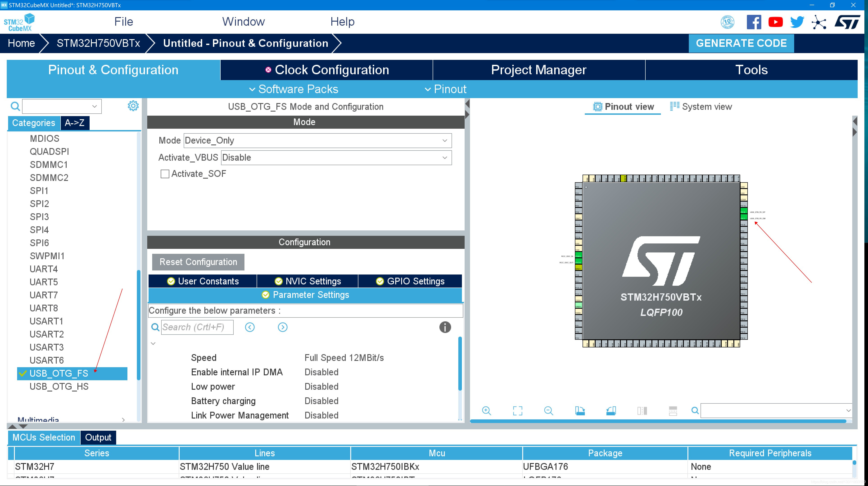Viewport: 868px width, 486px height.
Task: Select QUADSPI in the peripheral list
Action: tap(49, 152)
